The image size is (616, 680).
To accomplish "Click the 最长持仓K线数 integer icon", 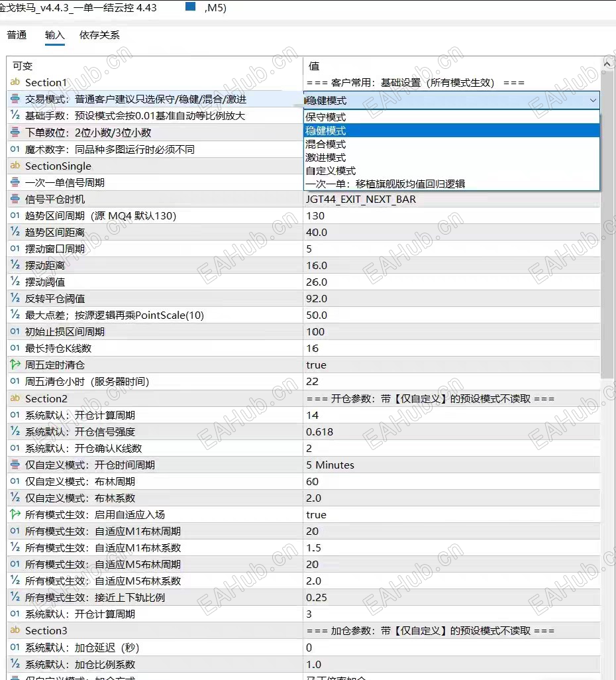I will pyautogui.click(x=15, y=348).
